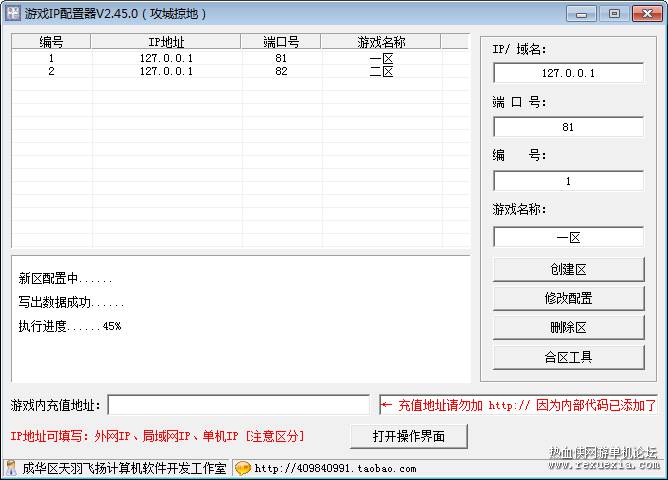This screenshot has width=668, height=480.
Task: Select the 一区 row in list
Action: (x=241, y=58)
